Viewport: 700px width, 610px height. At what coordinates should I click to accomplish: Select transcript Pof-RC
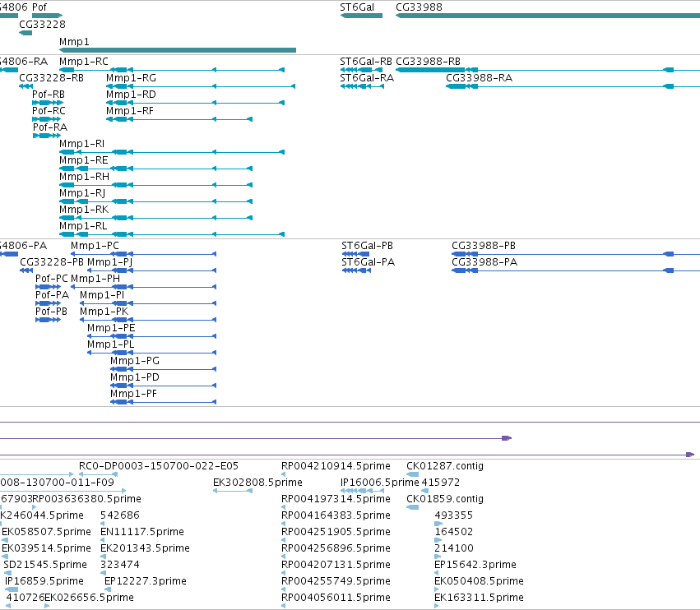49,111
